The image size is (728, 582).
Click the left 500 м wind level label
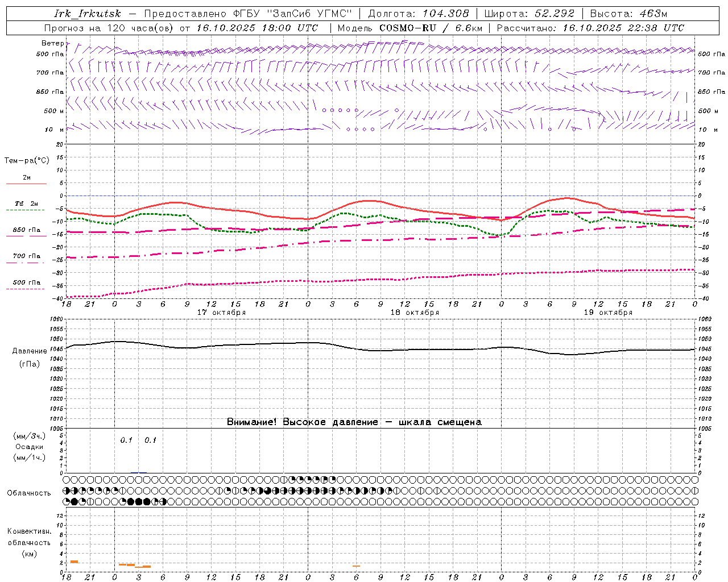tap(53, 111)
